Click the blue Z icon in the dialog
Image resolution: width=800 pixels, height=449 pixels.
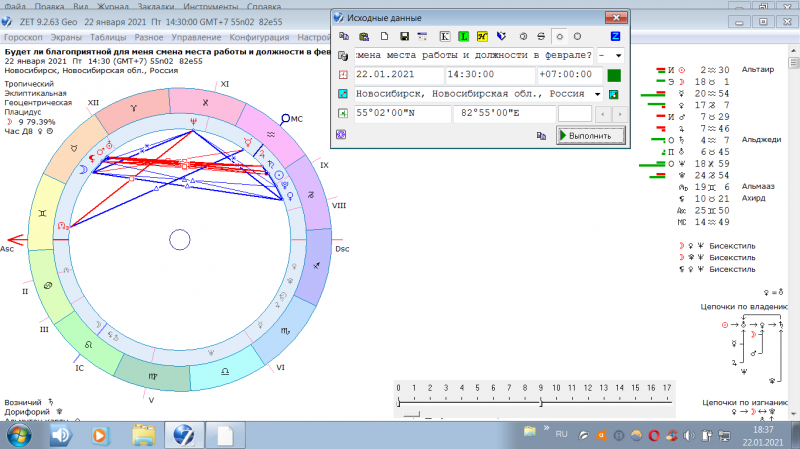tap(615, 36)
